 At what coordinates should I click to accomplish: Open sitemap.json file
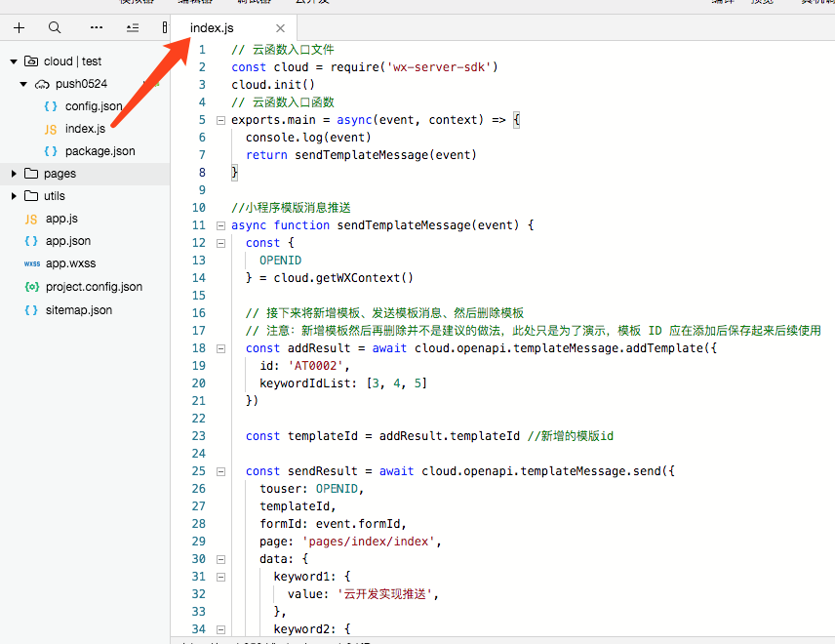[x=79, y=310]
